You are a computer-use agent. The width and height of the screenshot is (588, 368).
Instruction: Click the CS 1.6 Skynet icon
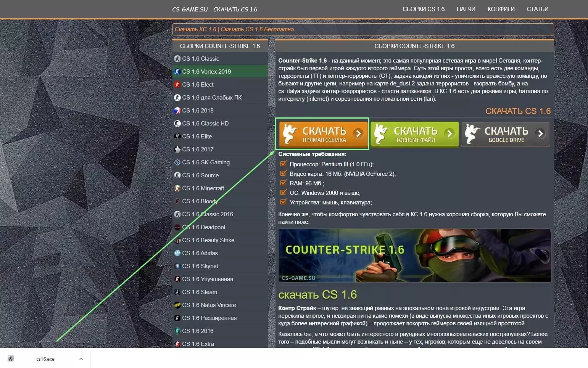177,266
